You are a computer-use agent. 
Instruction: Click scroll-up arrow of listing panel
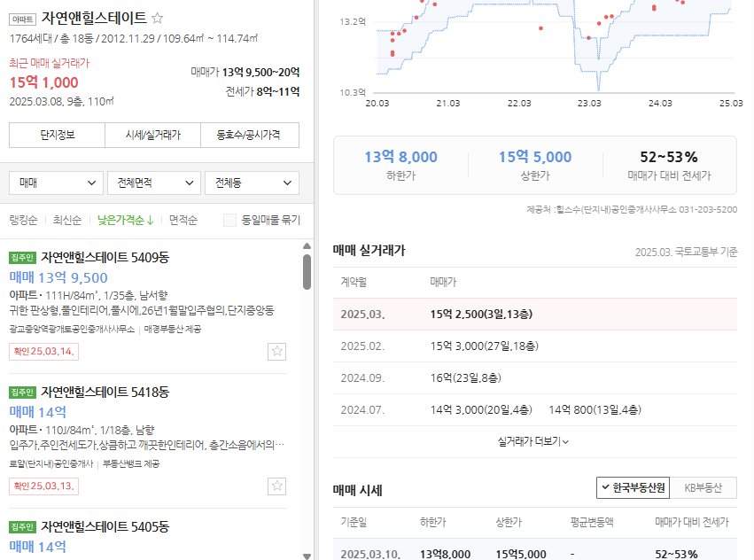coord(307,245)
